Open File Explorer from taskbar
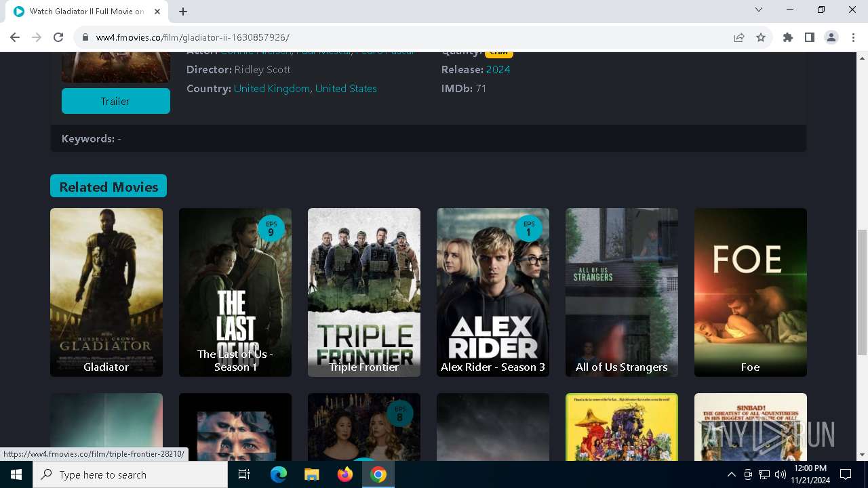The image size is (868, 488). (x=311, y=474)
